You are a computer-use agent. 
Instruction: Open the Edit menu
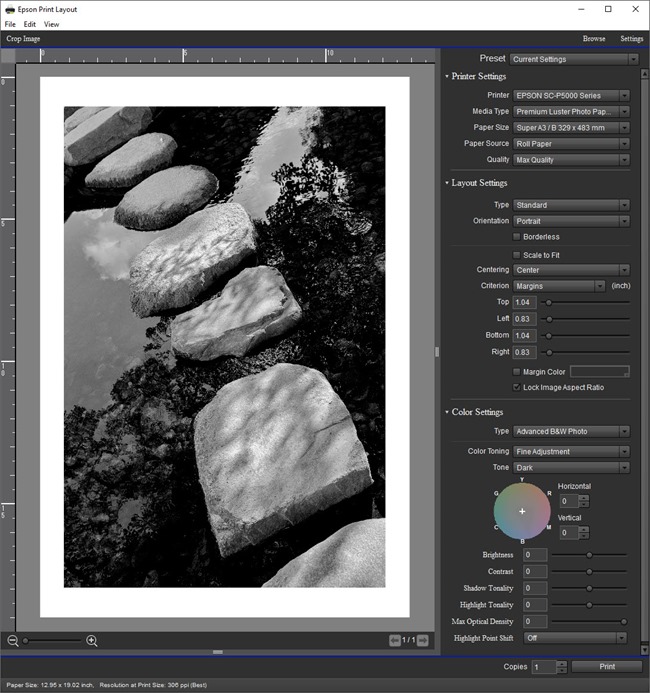click(30, 24)
